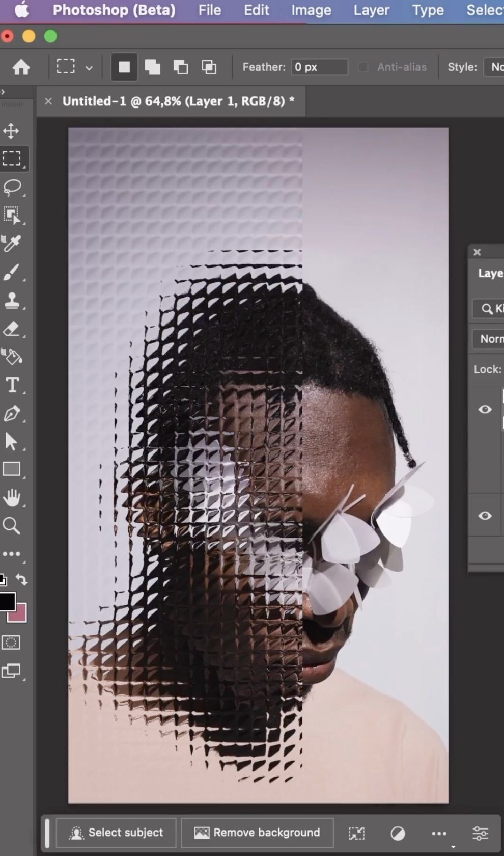Select the Lasso tool
This screenshot has width=504, height=856.
click(12, 188)
